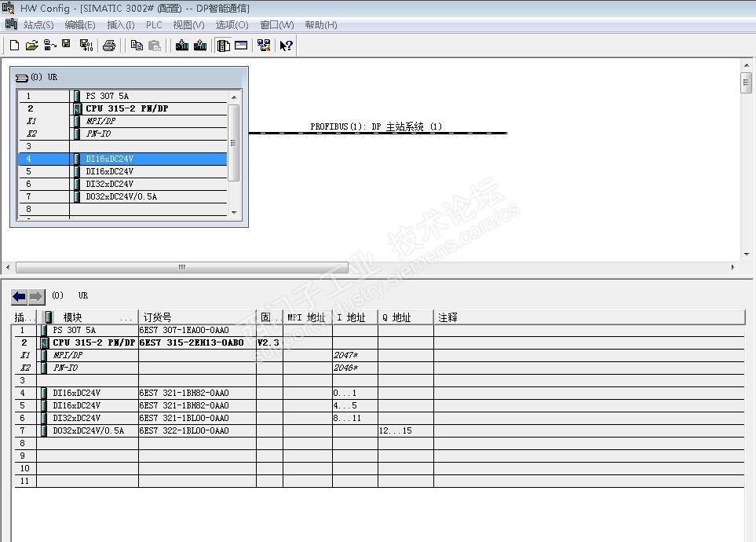
Task: Click order number 6ES7 307-1EA00-0AA0
Action: (x=184, y=330)
